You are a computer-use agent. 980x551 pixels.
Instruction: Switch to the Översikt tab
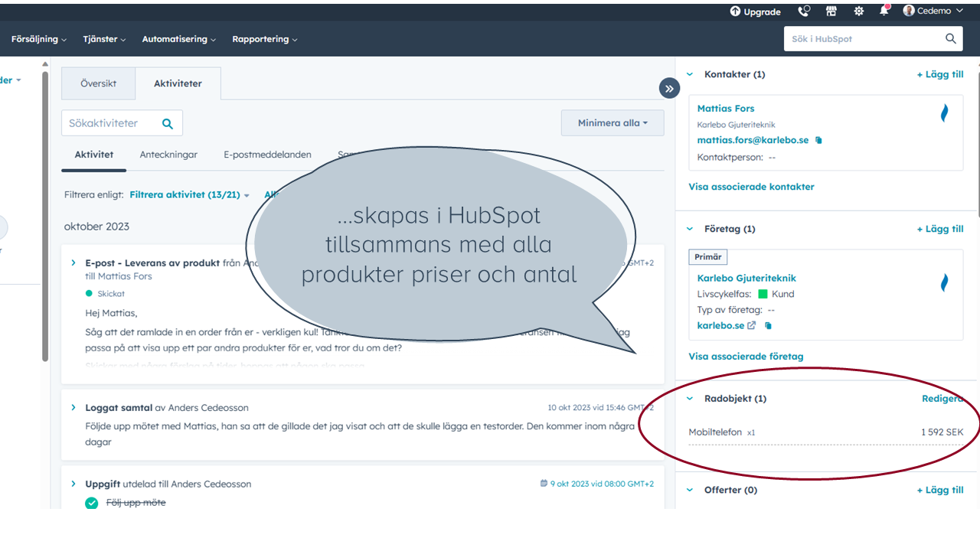99,83
